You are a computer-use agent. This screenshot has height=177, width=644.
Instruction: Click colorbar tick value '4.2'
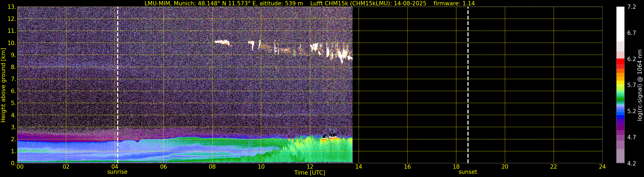(632, 163)
